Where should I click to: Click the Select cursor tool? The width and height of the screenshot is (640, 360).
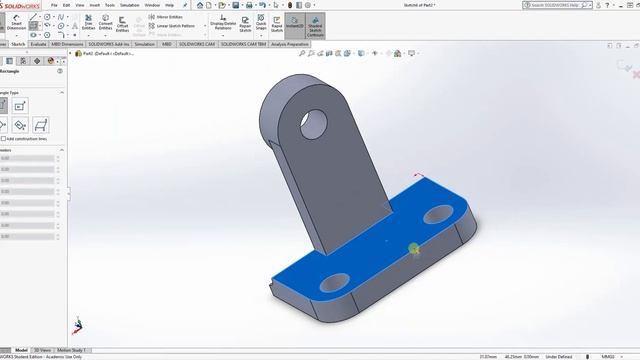(x=276, y=5)
